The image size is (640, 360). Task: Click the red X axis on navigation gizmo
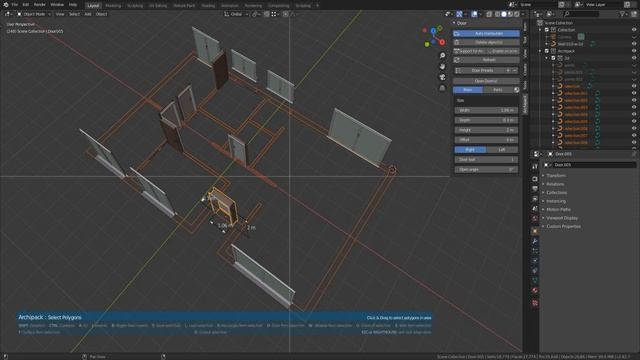442,42
